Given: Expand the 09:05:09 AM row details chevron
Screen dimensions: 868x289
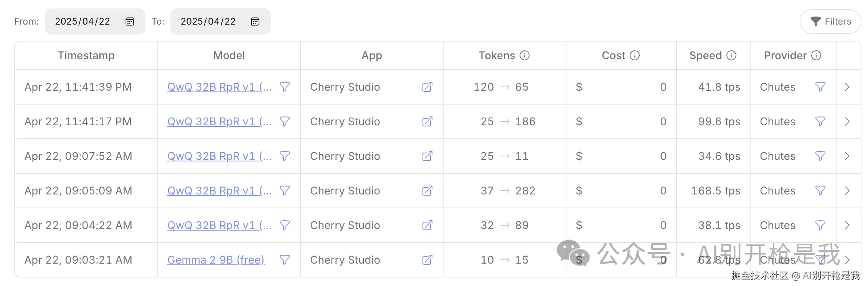Looking at the screenshot, I should 847,191.
